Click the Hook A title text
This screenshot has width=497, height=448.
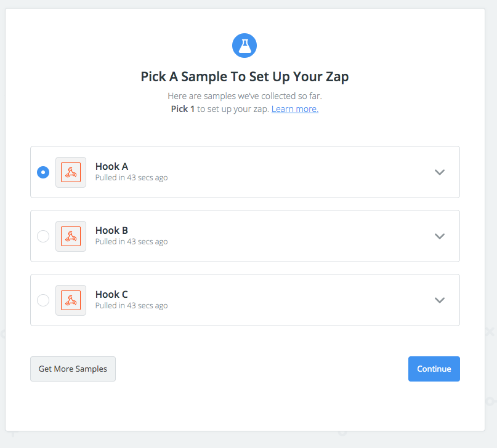pyautogui.click(x=111, y=167)
